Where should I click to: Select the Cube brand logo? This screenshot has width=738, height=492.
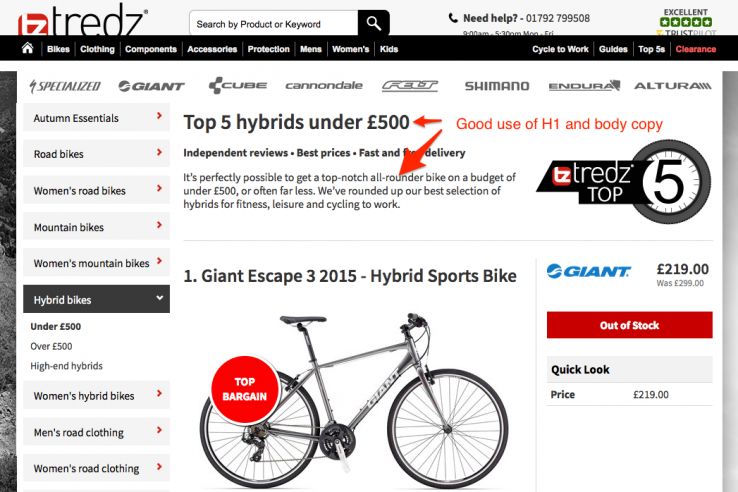[x=238, y=86]
